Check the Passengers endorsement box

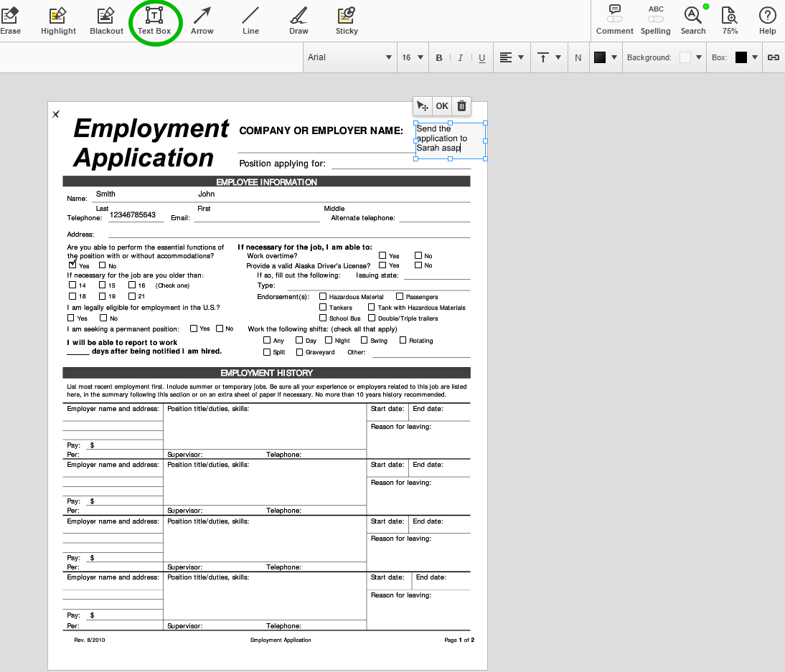400,296
